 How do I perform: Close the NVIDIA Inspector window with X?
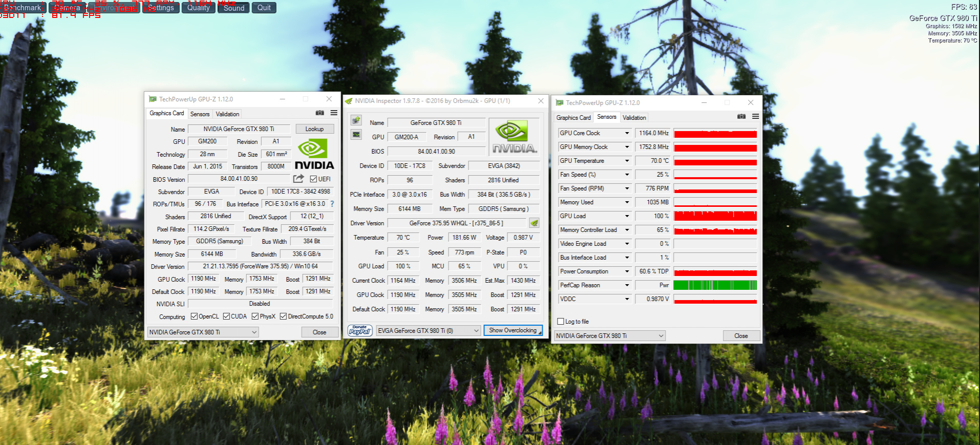point(541,101)
